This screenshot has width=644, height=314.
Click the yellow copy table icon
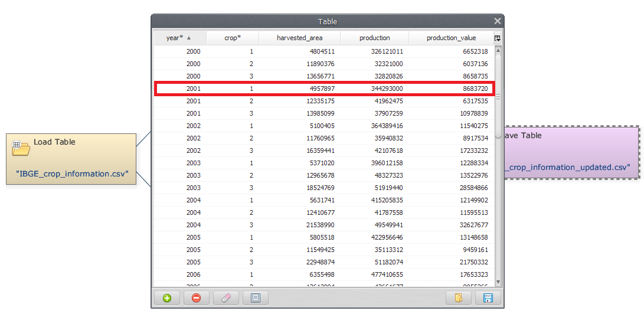[459, 298]
